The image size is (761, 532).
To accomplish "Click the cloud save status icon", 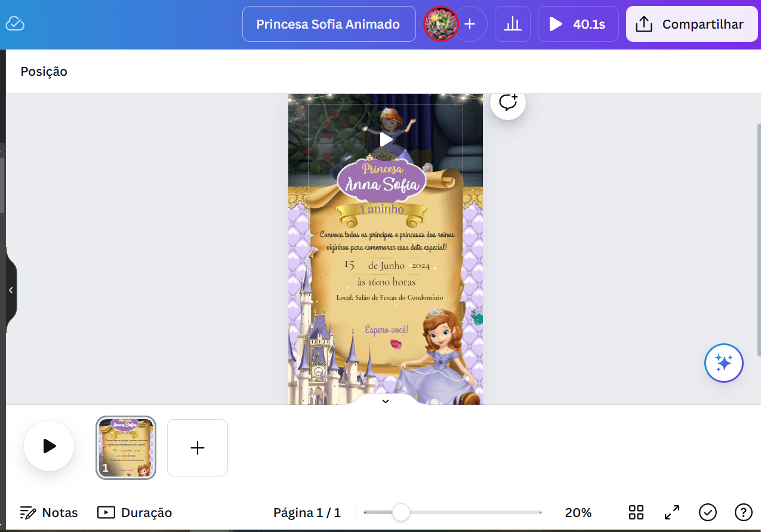I will (x=15, y=24).
